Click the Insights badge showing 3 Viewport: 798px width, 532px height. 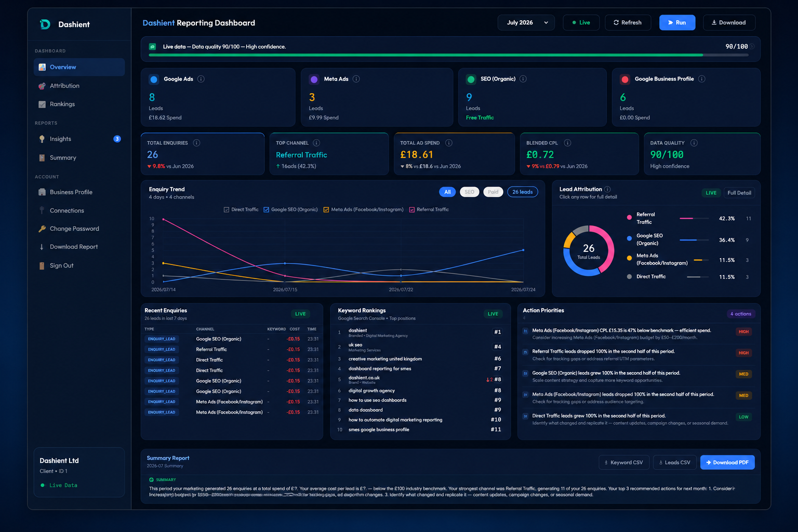[117, 139]
